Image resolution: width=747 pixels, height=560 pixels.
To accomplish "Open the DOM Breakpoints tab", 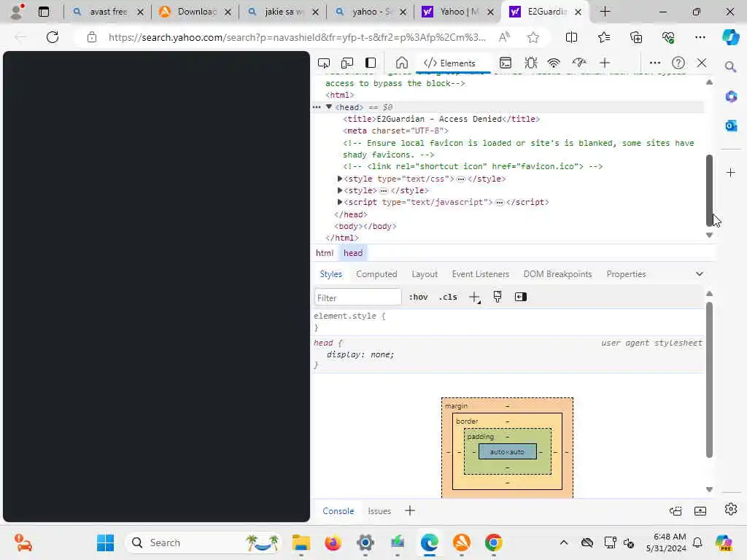I will click(x=557, y=274).
